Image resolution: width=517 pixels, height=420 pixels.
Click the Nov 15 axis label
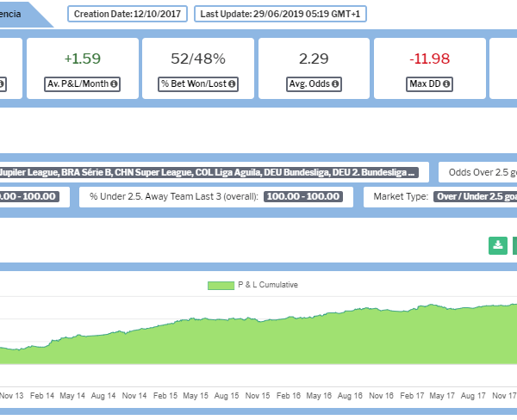click(258, 396)
